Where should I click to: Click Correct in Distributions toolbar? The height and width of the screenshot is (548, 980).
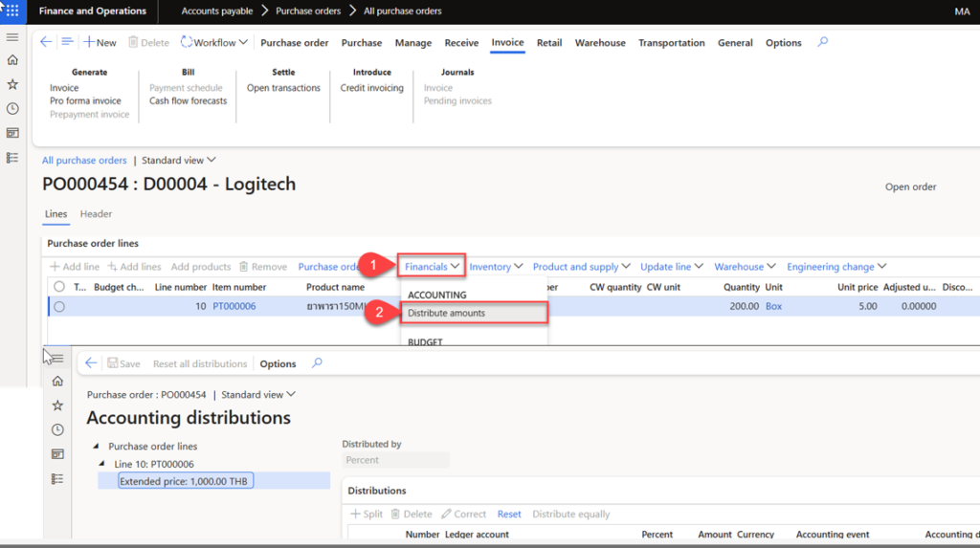click(x=464, y=515)
